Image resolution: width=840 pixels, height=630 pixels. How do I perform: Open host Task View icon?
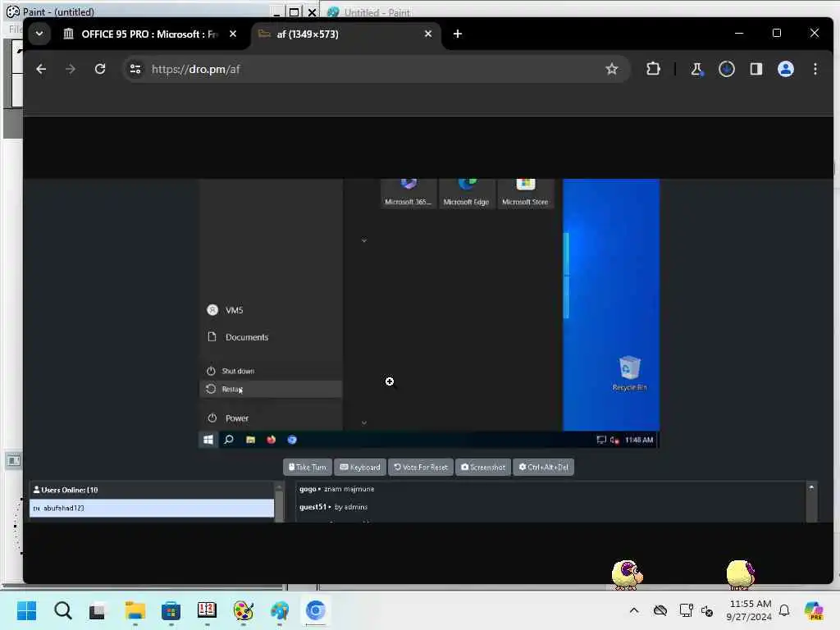tap(97, 610)
